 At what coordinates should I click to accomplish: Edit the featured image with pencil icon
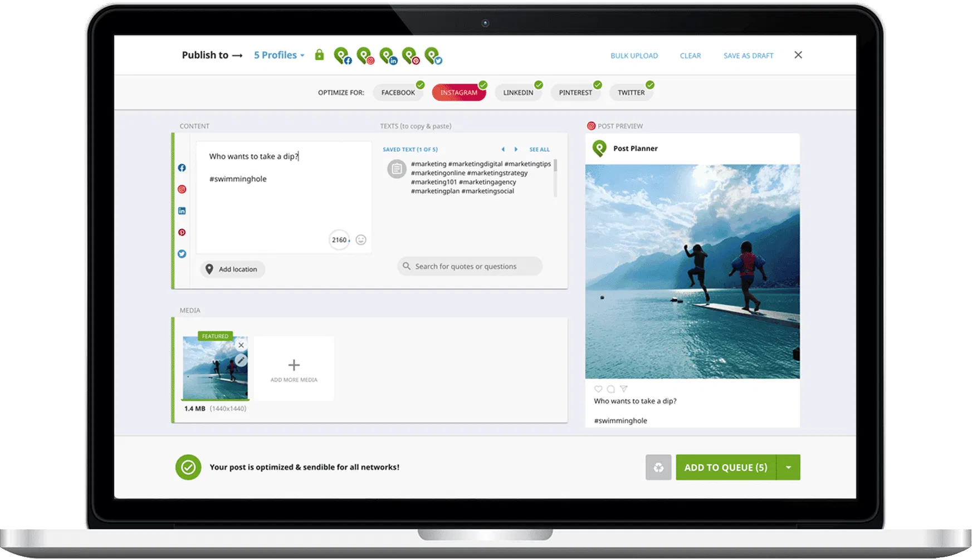[x=241, y=360]
